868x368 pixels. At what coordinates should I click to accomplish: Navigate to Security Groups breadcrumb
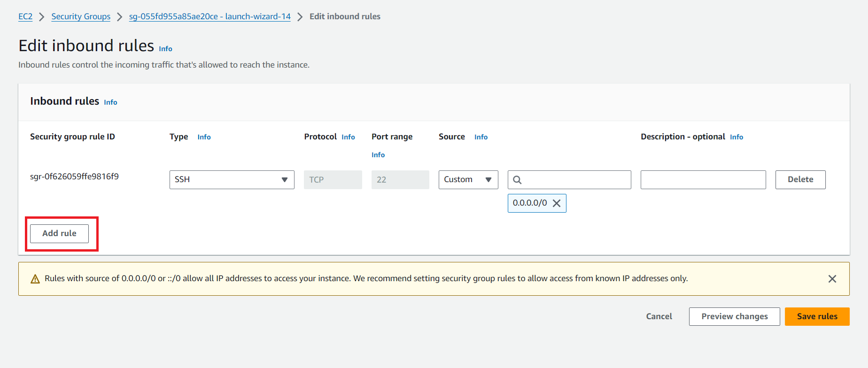[x=81, y=16]
